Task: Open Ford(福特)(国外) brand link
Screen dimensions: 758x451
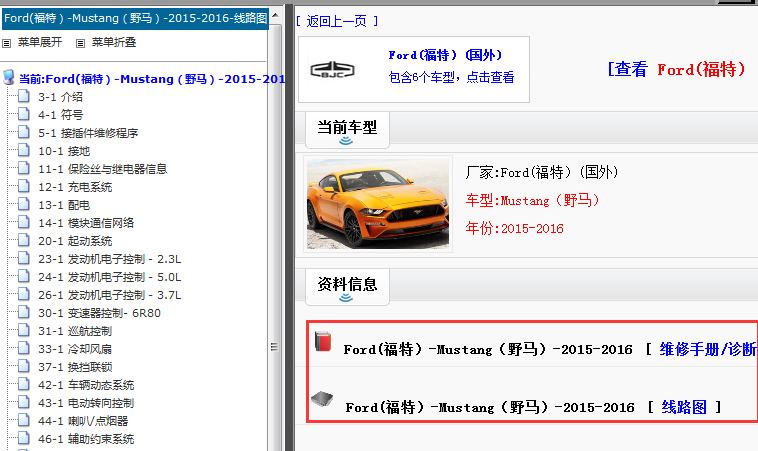Action: 445,55
